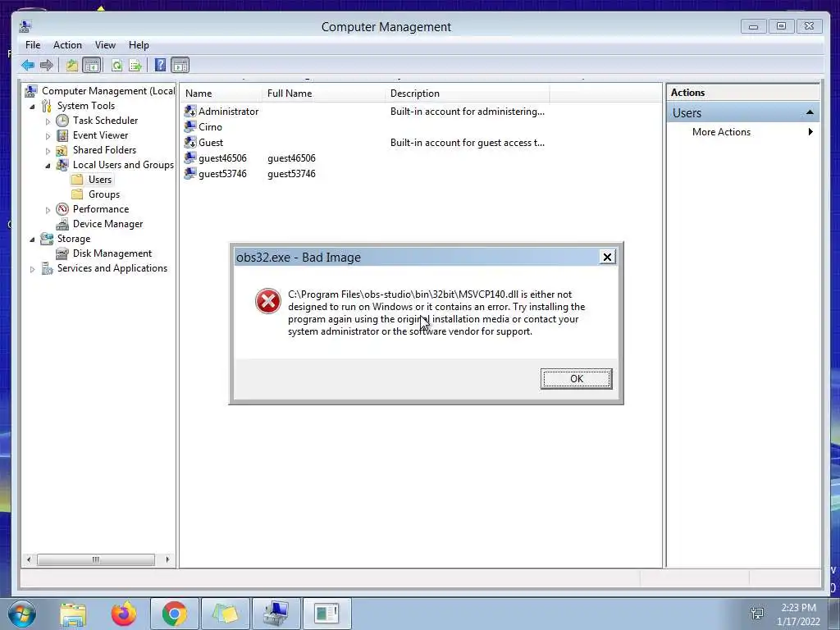Click the blue Back arrow in toolbar

[28, 66]
